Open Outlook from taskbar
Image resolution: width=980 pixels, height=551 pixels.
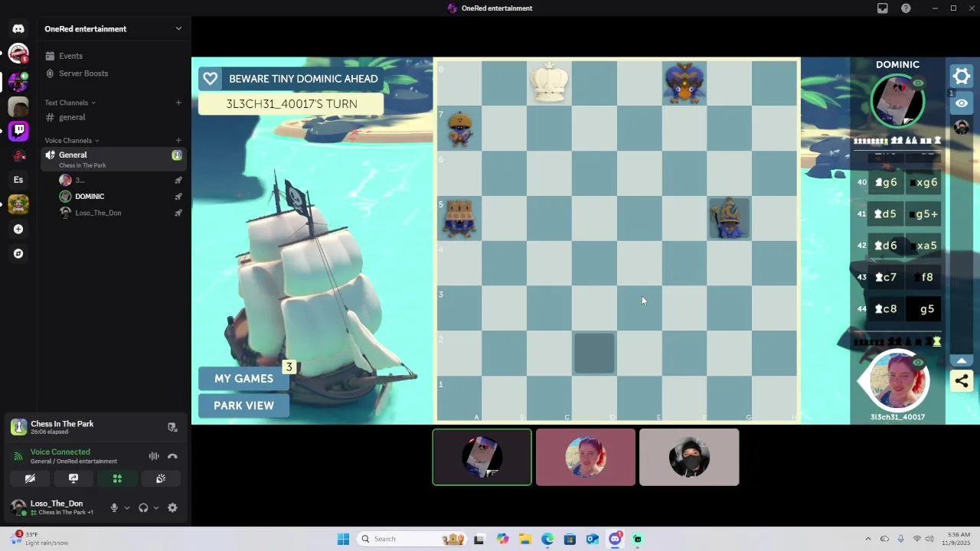[592, 539]
